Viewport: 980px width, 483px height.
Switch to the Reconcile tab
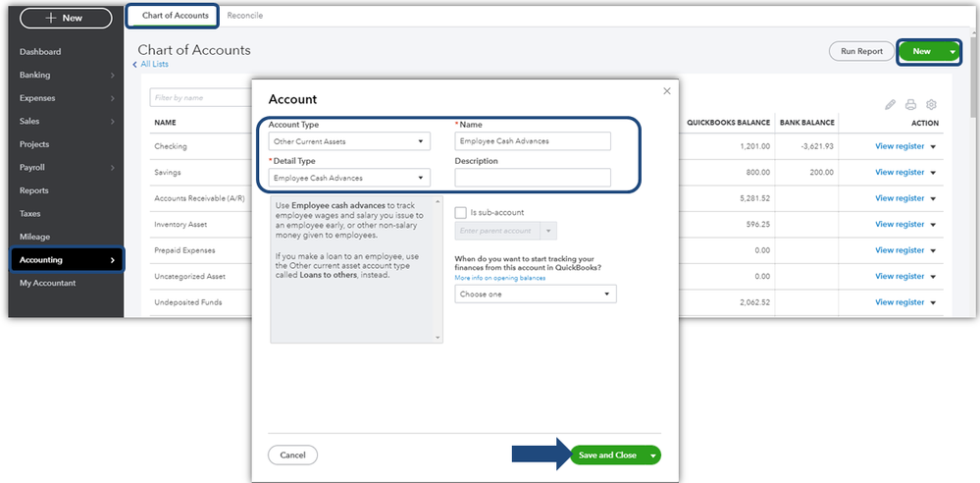point(244,16)
